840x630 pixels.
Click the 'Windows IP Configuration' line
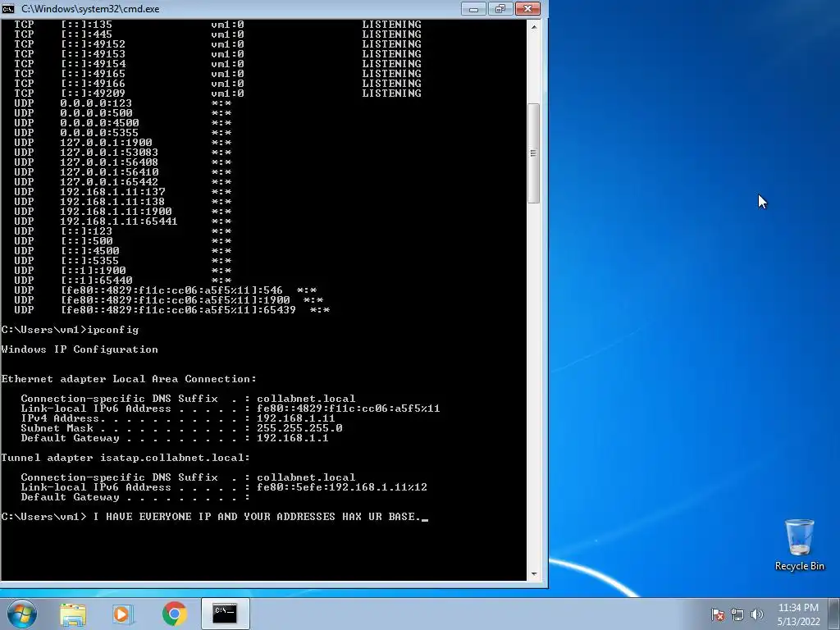(80, 349)
